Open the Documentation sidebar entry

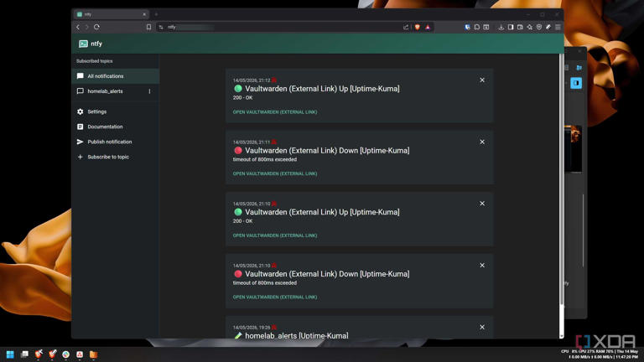[x=105, y=127]
